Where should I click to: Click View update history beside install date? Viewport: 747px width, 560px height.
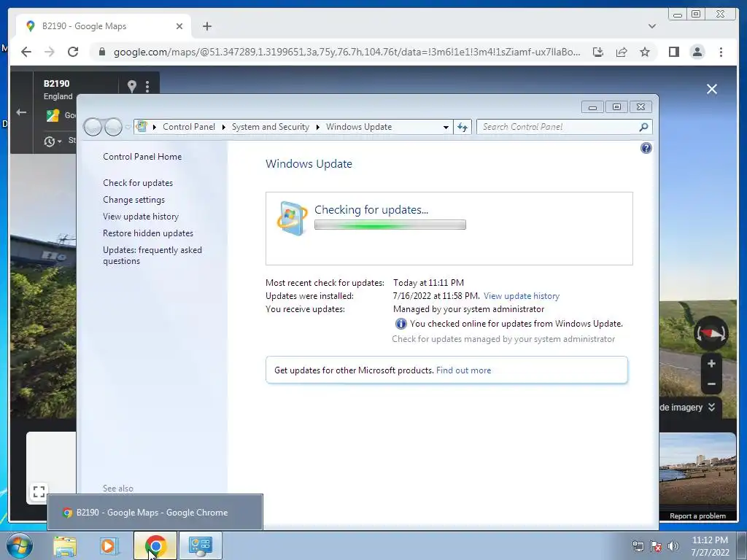(x=521, y=296)
